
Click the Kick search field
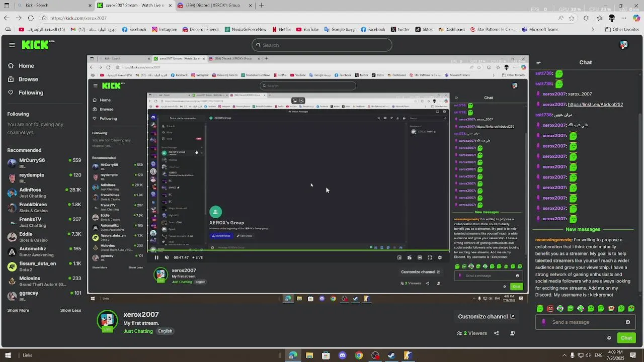322,45
